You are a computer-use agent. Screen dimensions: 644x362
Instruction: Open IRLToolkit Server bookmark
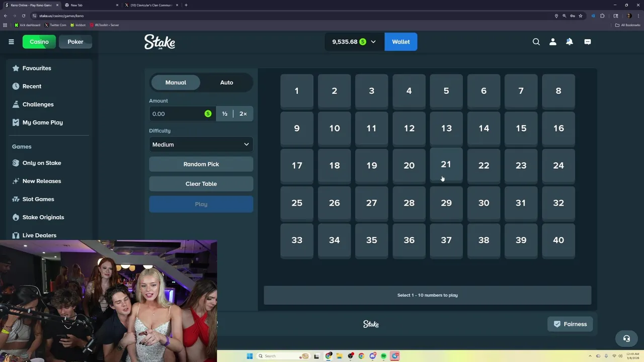(x=105, y=25)
